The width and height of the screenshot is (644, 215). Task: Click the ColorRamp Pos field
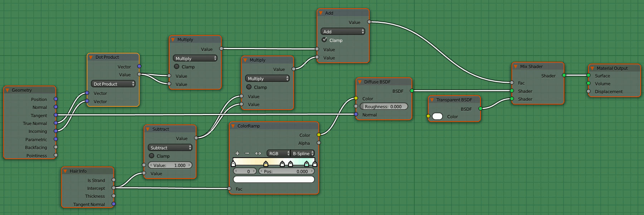287,171
